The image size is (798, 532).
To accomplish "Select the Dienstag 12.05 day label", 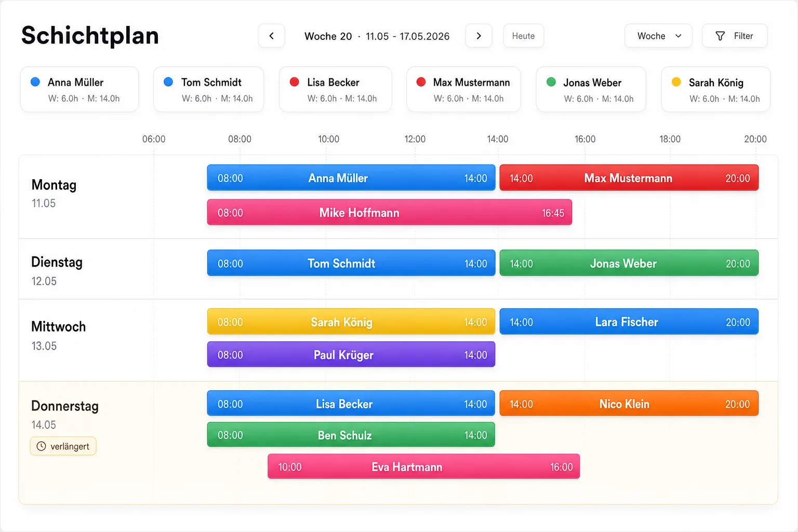I will 57,271.
